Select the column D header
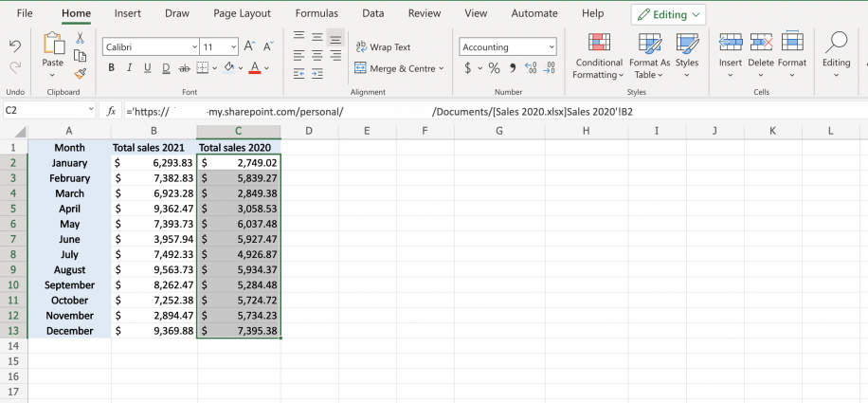 coord(309,131)
